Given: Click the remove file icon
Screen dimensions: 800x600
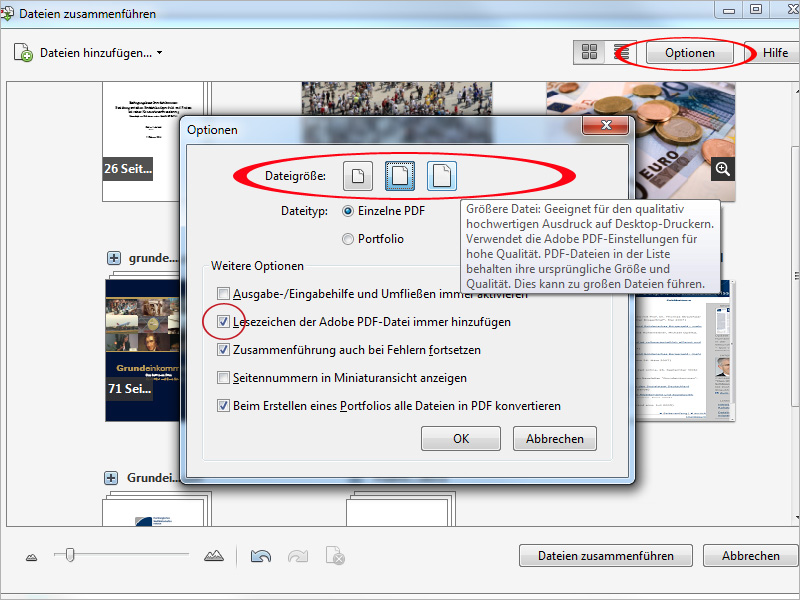Looking at the screenshot, I should 335,556.
